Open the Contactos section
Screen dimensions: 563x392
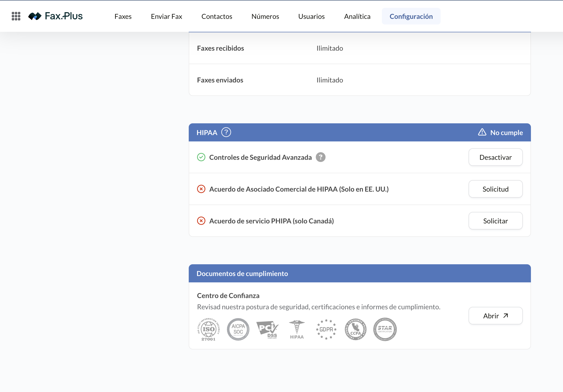coord(217,16)
